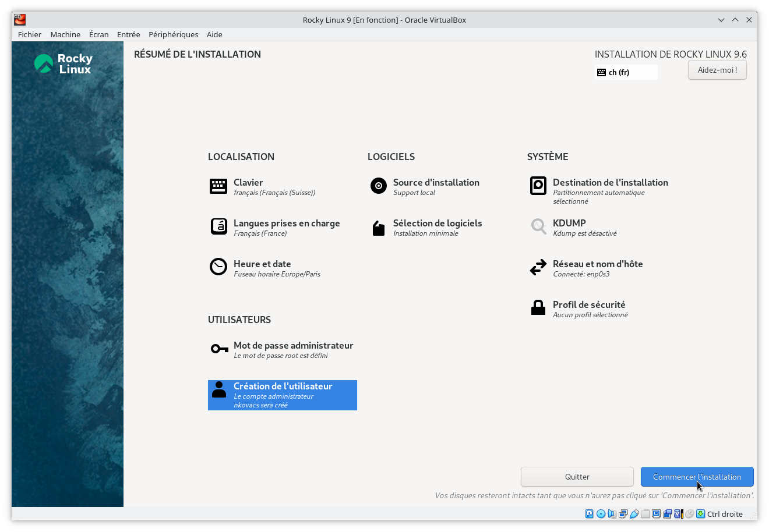Select the Source d'installation disc icon

click(x=379, y=186)
